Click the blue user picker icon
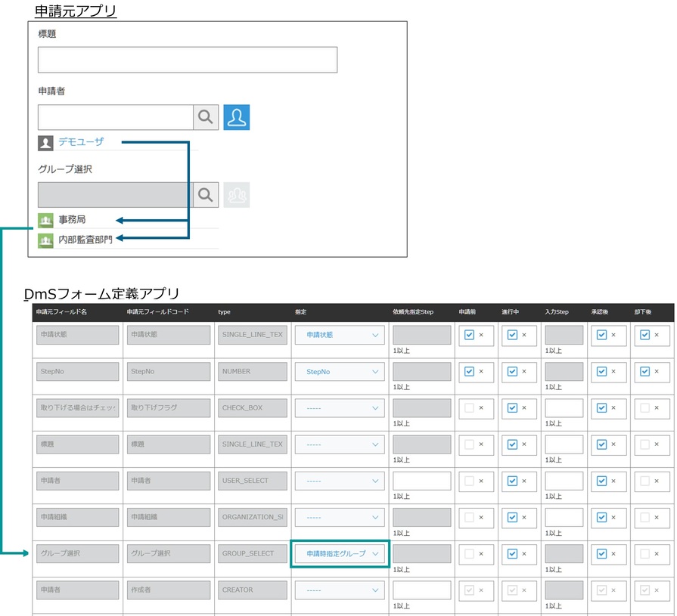The height and width of the screenshot is (616, 677). pyautogui.click(x=237, y=117)
